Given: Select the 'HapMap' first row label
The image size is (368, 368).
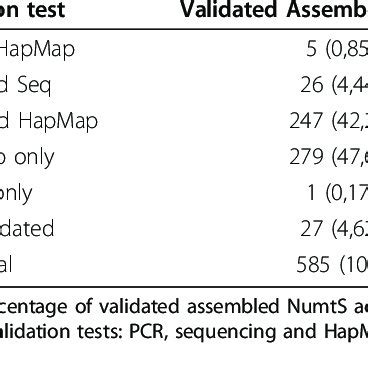Looking at the screenshot, I should pyautogui.click(x=37, y=50).
